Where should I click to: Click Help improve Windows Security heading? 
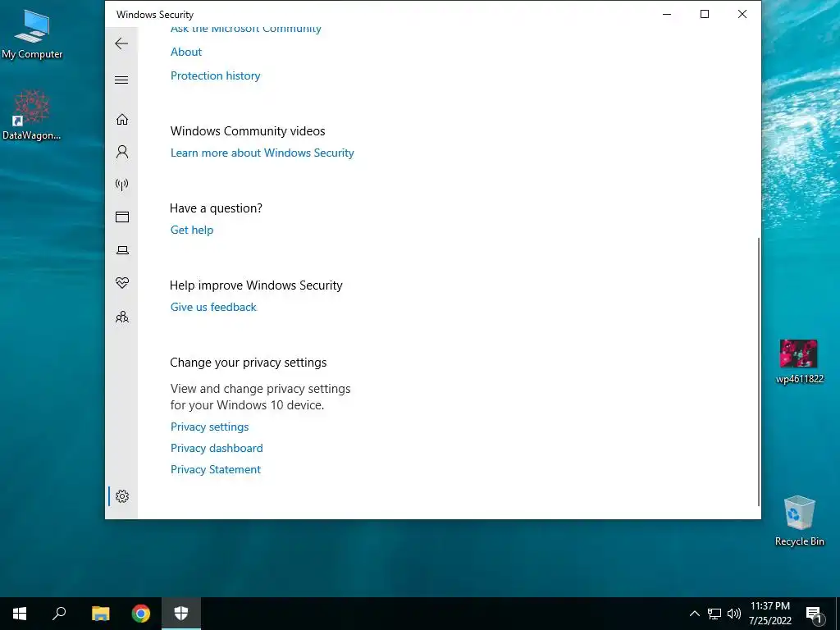coord(256,285)
